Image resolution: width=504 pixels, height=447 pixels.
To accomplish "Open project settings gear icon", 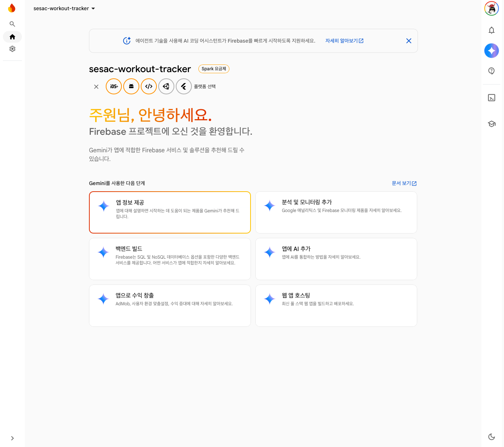I will click(12, 49).
